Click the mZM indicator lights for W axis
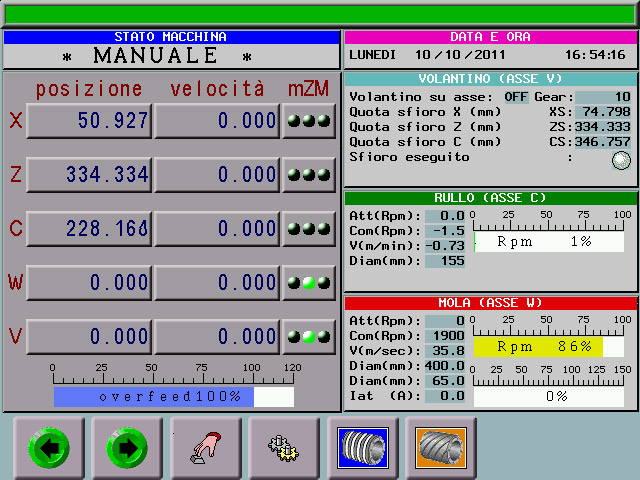Viewport: 640px width, 480px height. (x=309, y=282)
